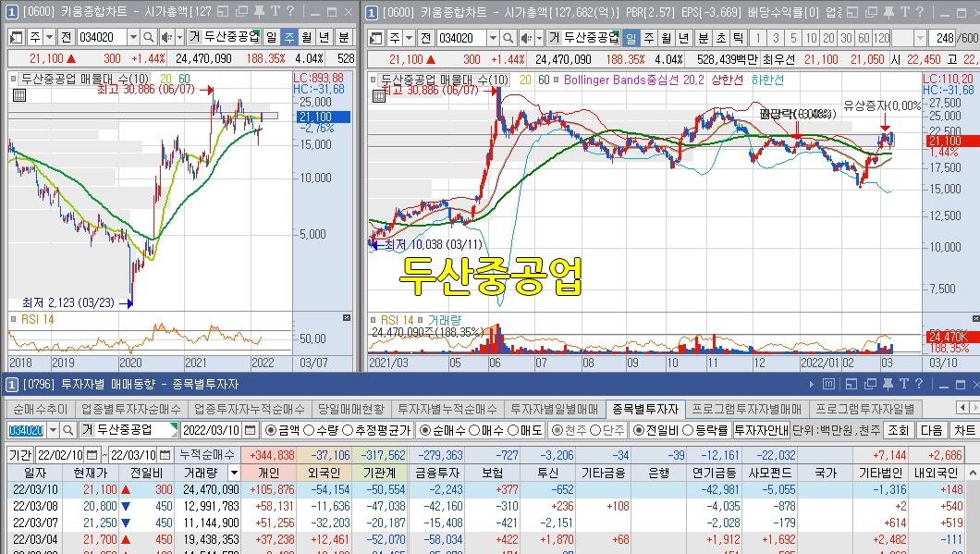Switch to 당일매매현황 tab

coord(351,409)
